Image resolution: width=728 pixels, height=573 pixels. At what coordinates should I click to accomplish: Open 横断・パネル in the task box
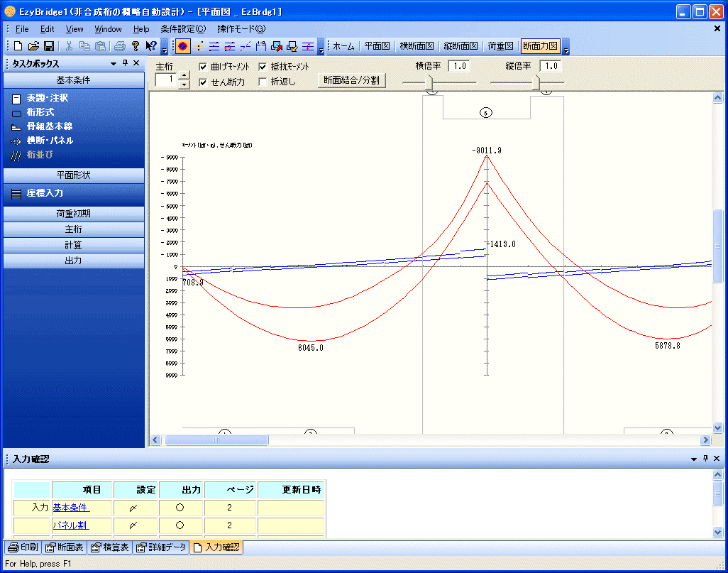coord(50,141)
